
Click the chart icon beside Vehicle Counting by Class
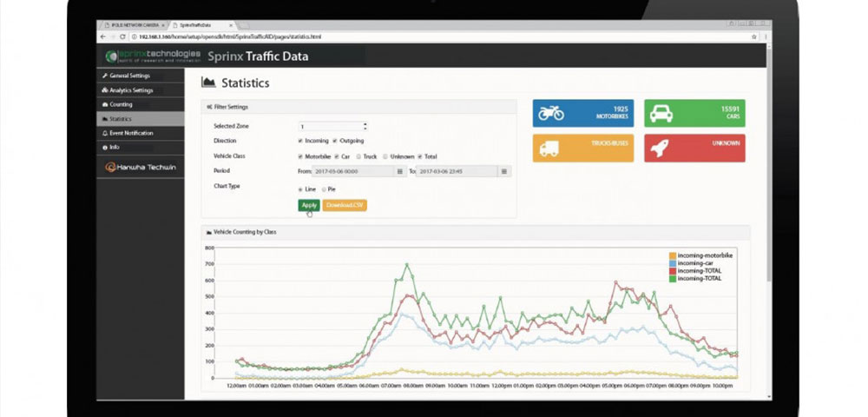coord(209,232)
